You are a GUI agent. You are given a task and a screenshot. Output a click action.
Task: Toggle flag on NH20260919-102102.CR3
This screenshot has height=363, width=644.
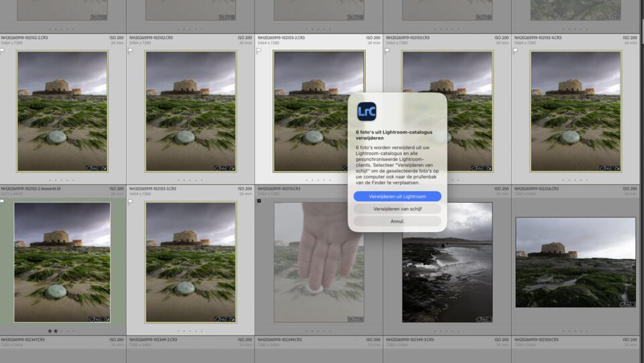coord(130,50)
